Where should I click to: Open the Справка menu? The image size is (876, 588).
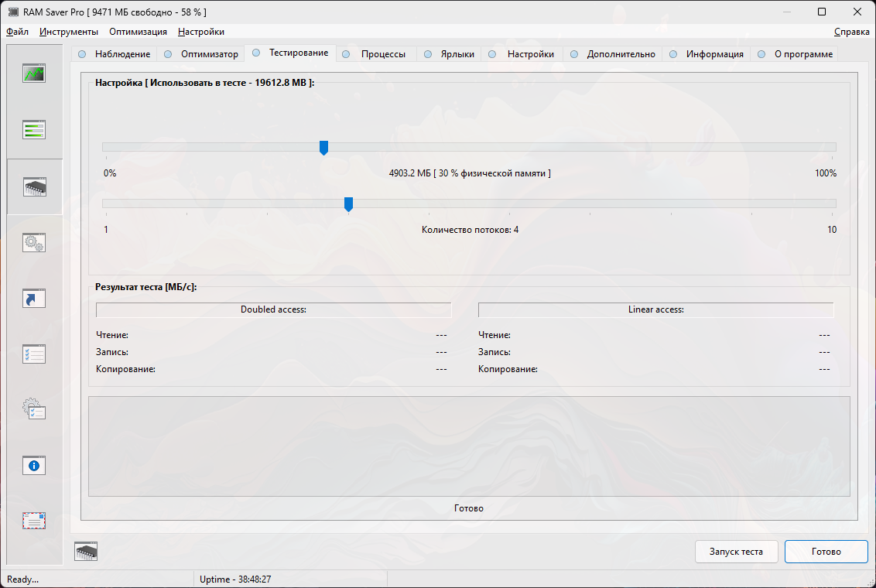(x=851, y=32)
